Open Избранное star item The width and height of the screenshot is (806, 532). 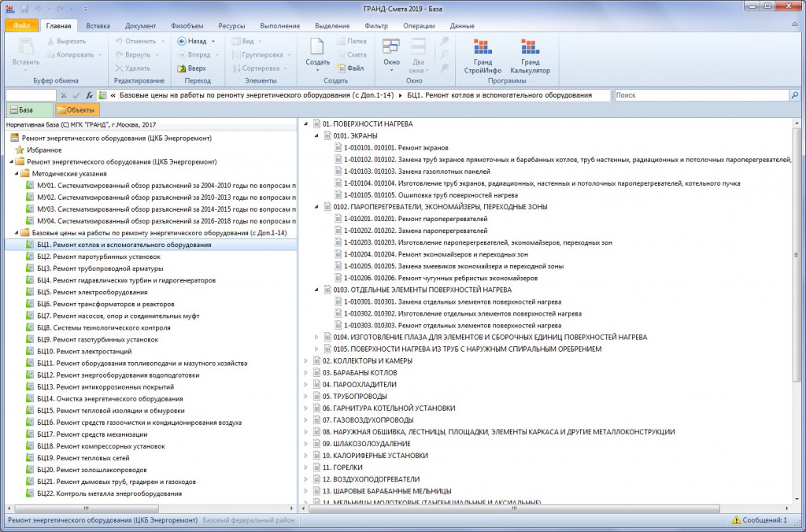[39, 150]
